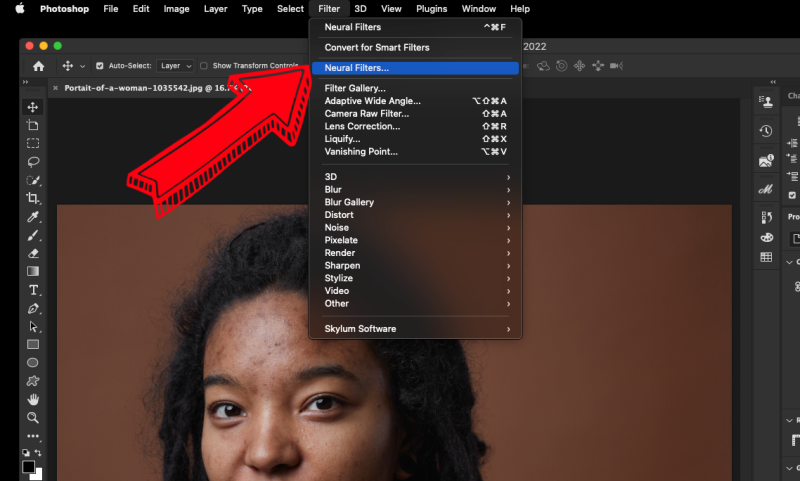Select the Zoom tool
The height and width of the screenshot is (481, 800).
[x=33, y=418]
